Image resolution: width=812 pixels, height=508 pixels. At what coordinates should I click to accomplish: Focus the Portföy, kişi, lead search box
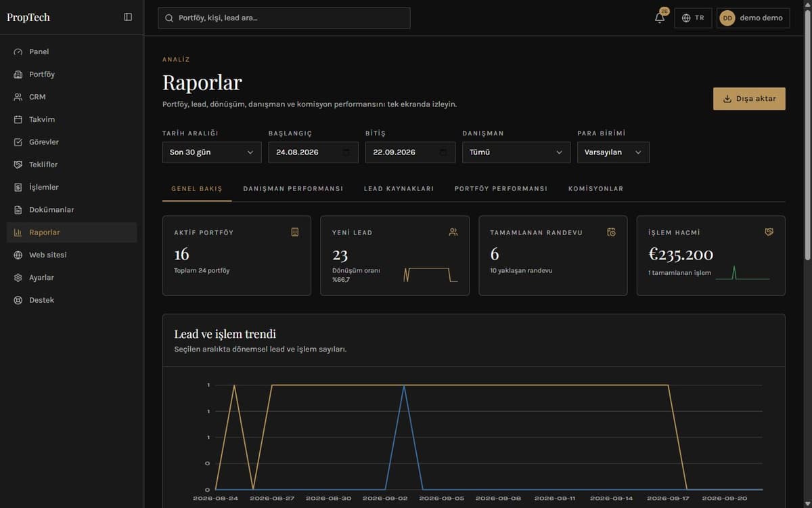(284, 18)
